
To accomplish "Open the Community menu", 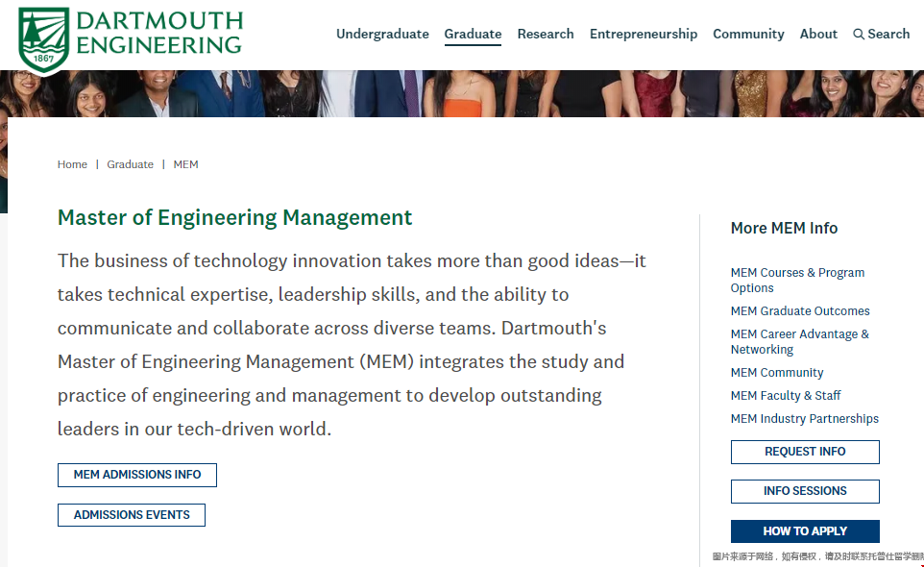I will (748, 35).
